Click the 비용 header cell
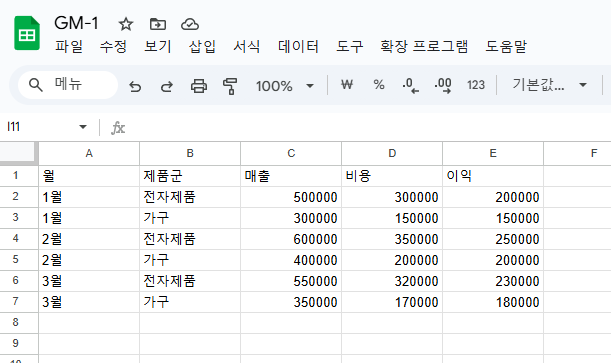The image size is (611, 363). (392, 176)
